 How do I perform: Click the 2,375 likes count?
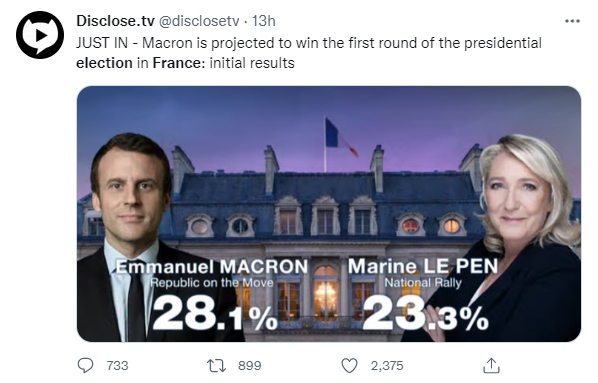387,365
